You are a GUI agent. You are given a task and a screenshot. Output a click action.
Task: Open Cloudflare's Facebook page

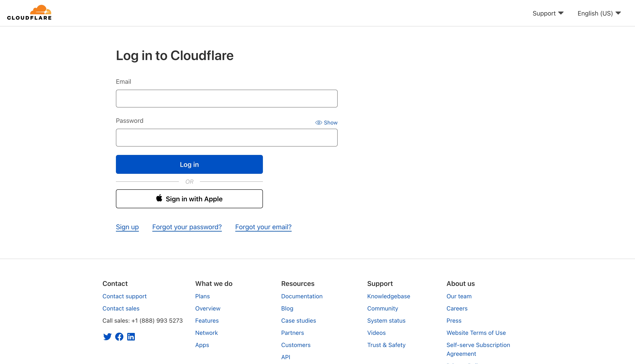[119, 337]
